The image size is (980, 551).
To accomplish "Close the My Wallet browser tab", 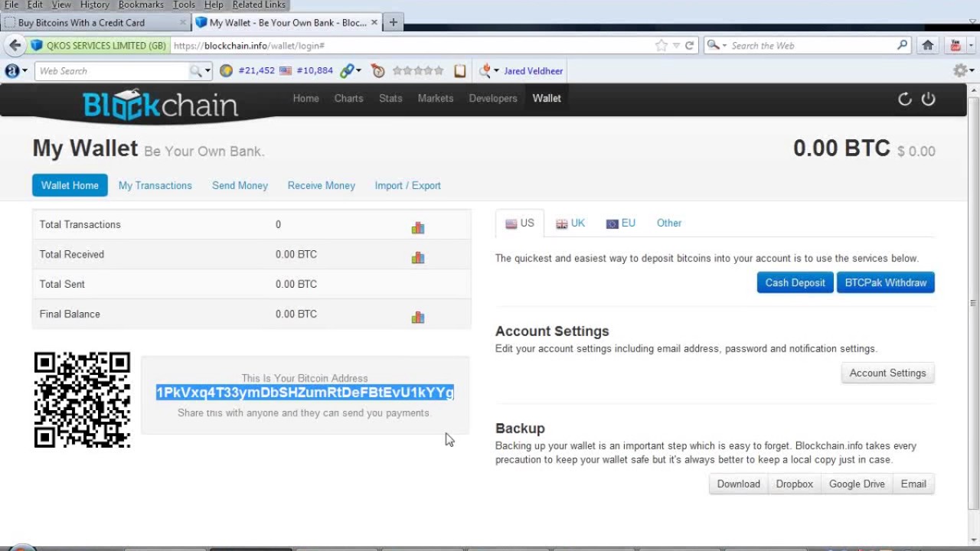I will click(374, 22).
